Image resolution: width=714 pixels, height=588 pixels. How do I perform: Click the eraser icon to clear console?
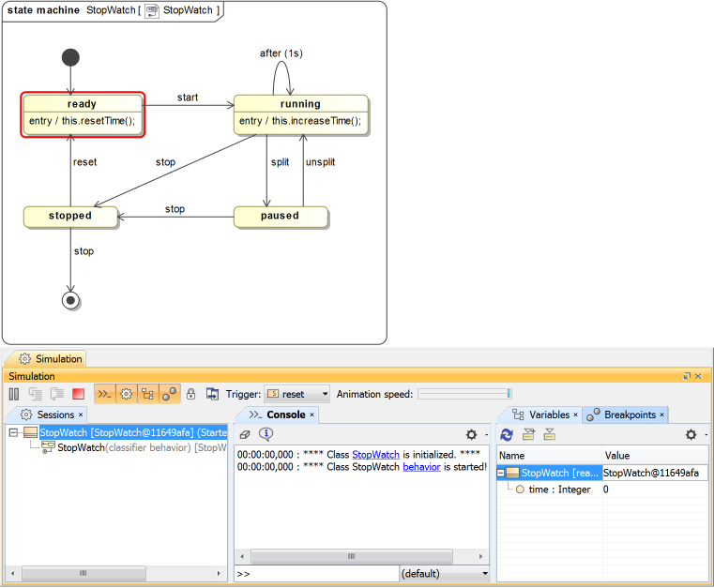point(245,434)
